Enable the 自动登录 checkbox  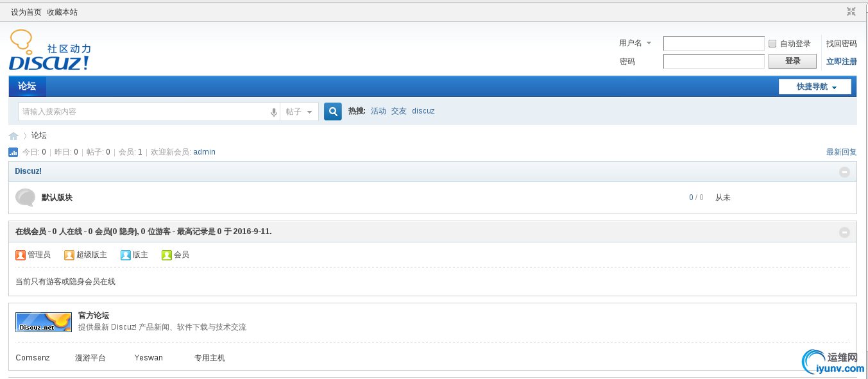(x=772, y=44)
